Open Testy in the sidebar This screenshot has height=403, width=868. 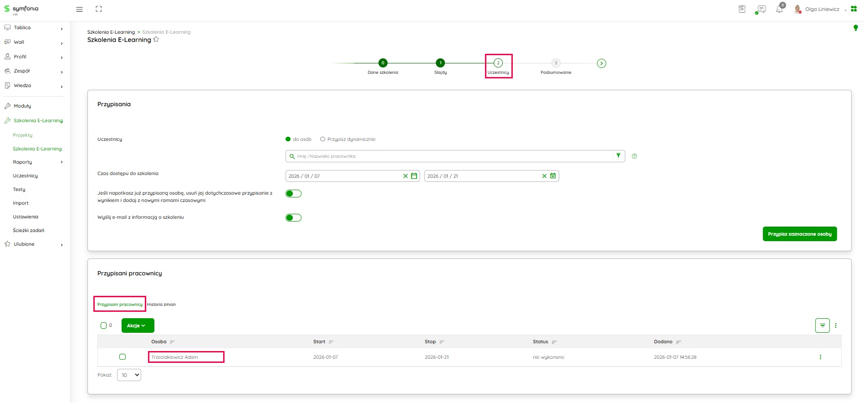[x=19, y=190]
